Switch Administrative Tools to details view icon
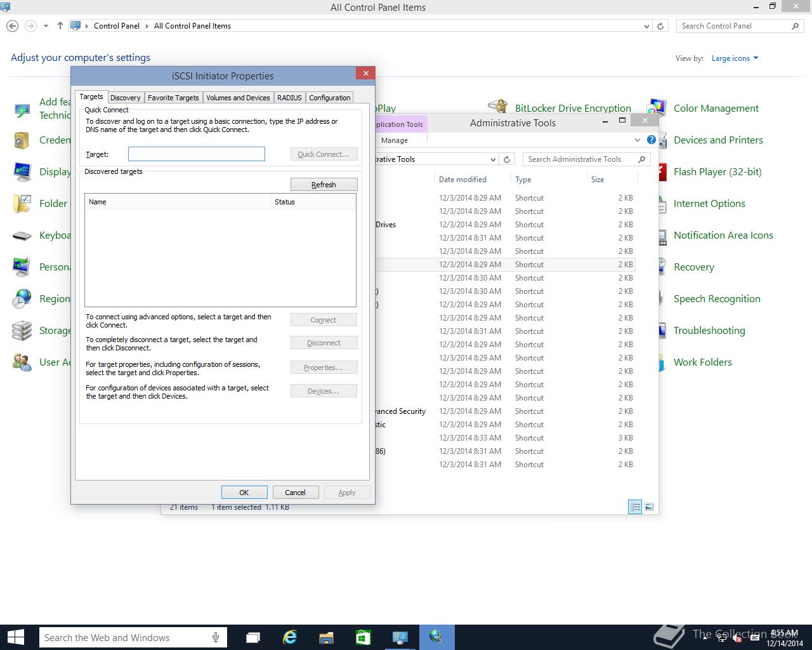This screenshot has width=812, height=650. click(x=635, y=507)
